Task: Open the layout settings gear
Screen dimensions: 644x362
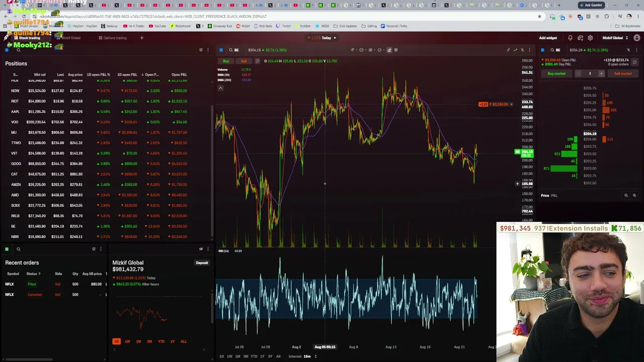Action: [590, 38]
